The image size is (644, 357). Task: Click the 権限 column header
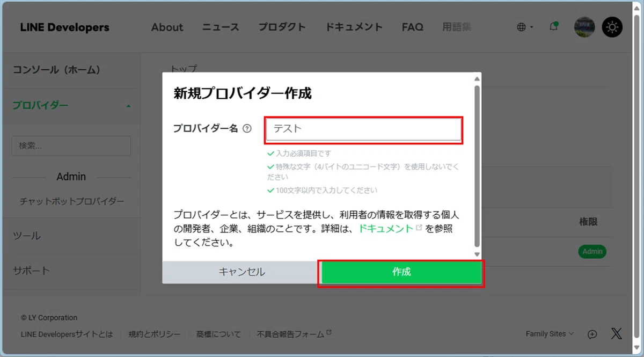(x=588, y=222)
